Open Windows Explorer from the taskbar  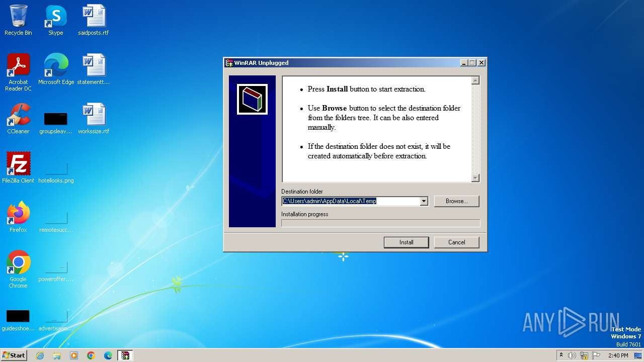[x=57, y=355]
